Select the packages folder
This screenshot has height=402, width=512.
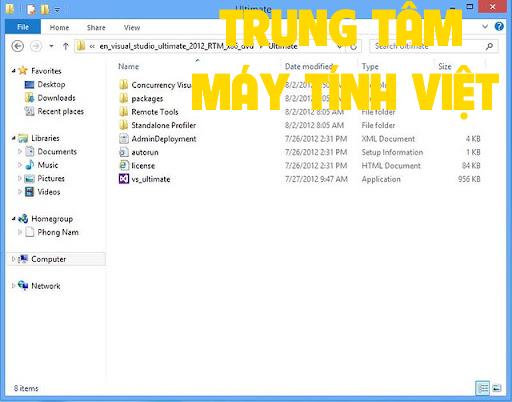[147, 99]
